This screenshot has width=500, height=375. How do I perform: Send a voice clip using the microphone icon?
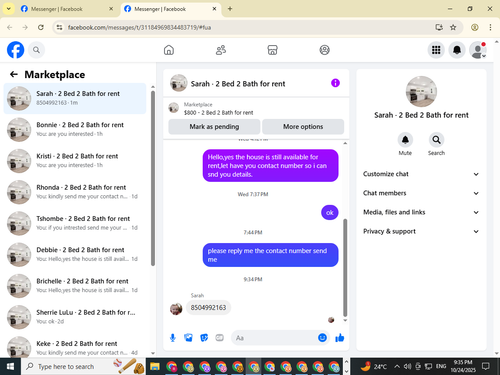point(173,338)
